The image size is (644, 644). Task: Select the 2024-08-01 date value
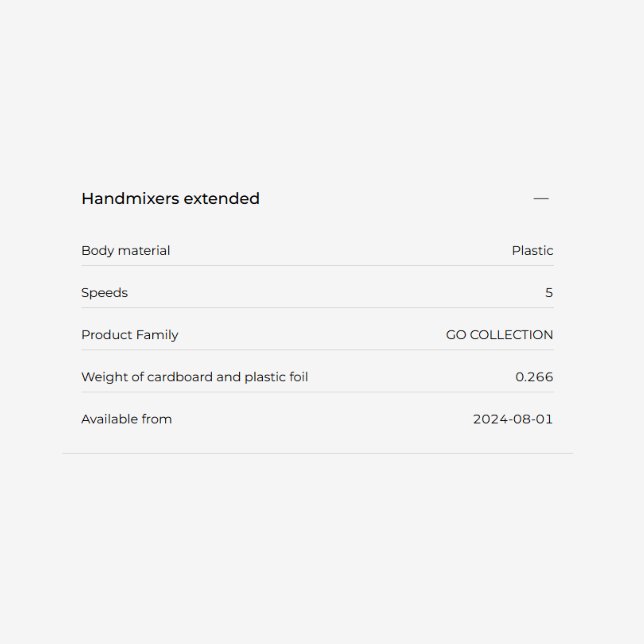pyautogui.click(x=513, y=419)
